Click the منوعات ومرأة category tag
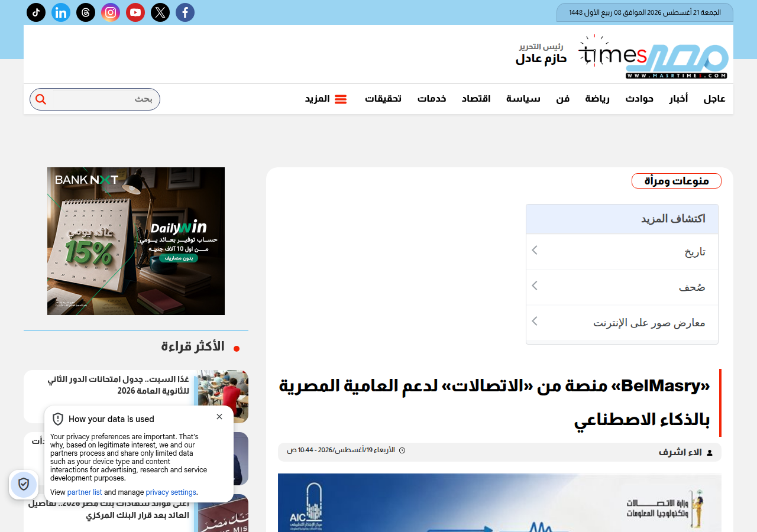This screenshot has width=757, height=532. pos(677,181)
